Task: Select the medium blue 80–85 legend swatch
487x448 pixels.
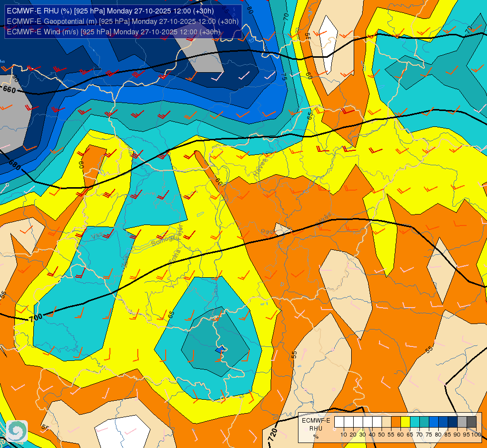Action: tap(443, 422)
